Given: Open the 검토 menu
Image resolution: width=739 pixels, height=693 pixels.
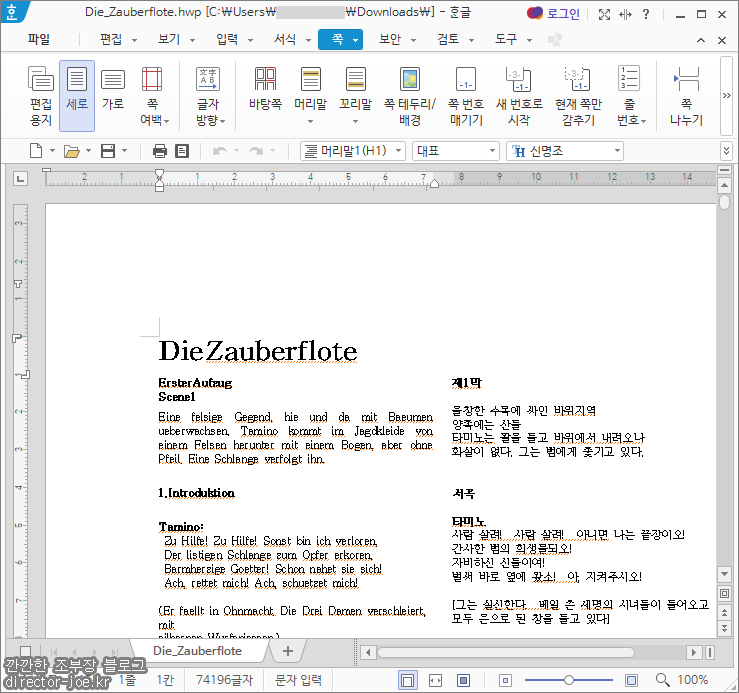Looking at the screenshot, I should point(455,39).
